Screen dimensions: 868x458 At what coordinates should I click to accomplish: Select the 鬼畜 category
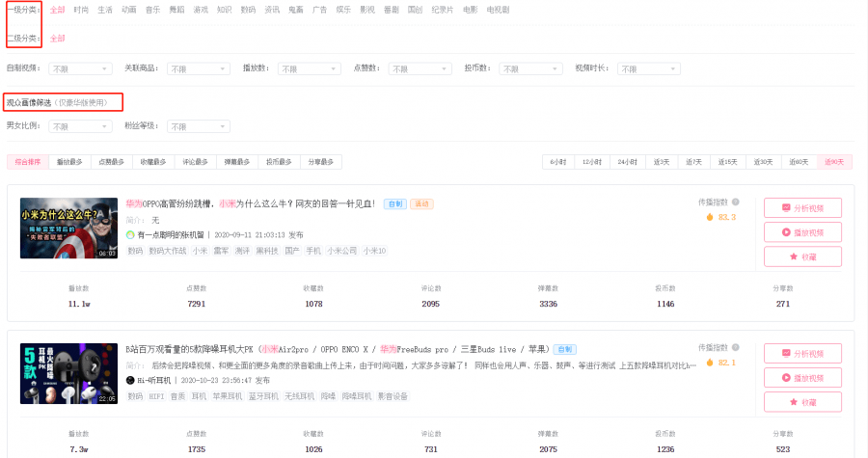pos(296,10)
